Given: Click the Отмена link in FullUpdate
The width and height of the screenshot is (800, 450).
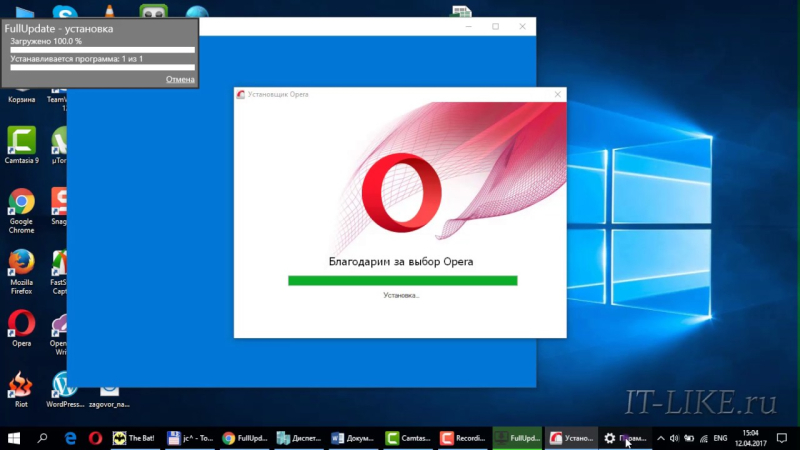Looking at the screenshot, I should tap(180, 79).
